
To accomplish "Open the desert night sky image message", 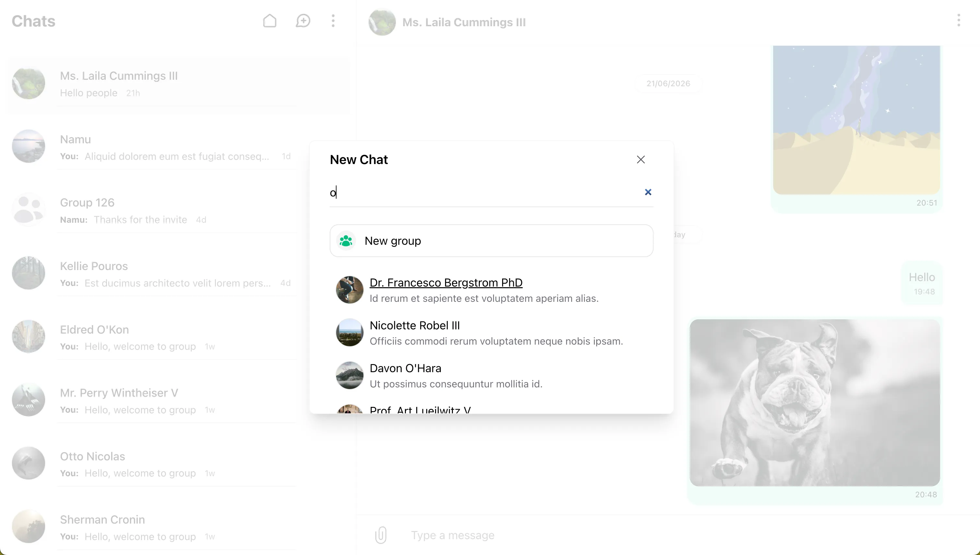I will pos(856,120).
